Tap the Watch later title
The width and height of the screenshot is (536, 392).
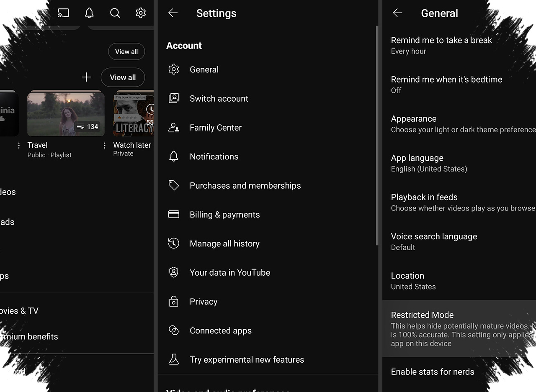click(132, 145)
